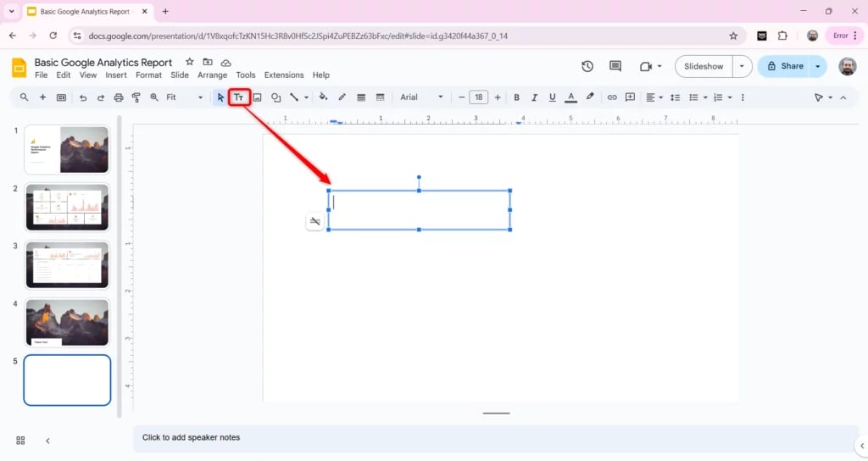Choose the Select arrow tool
The width and height of the screenshot is (868, 461).
pyautogui.click(x=220, y=97)
